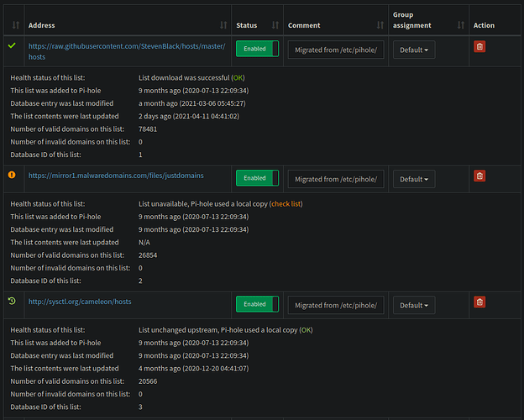The height and width of the screenshot is (420, 524).
Task: Toggle Enabled switch for malwaredomains list
Action: (256, 178)
